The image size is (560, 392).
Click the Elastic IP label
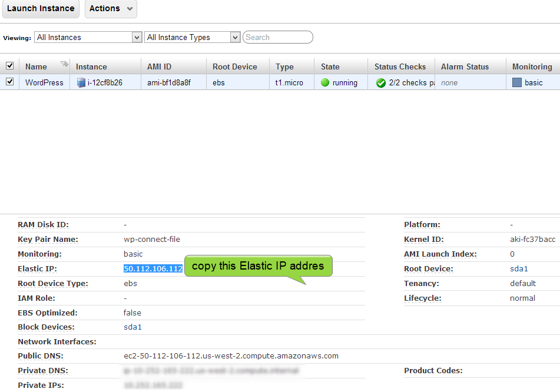click(x=38, y=269)
